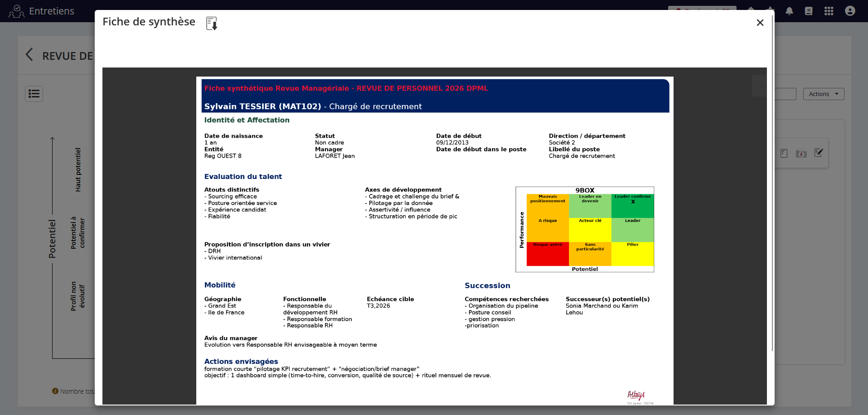The width and height of the screenshot is (868, 415).
Task: Click the input field left of Actions
Action: (x=786, y=94)
